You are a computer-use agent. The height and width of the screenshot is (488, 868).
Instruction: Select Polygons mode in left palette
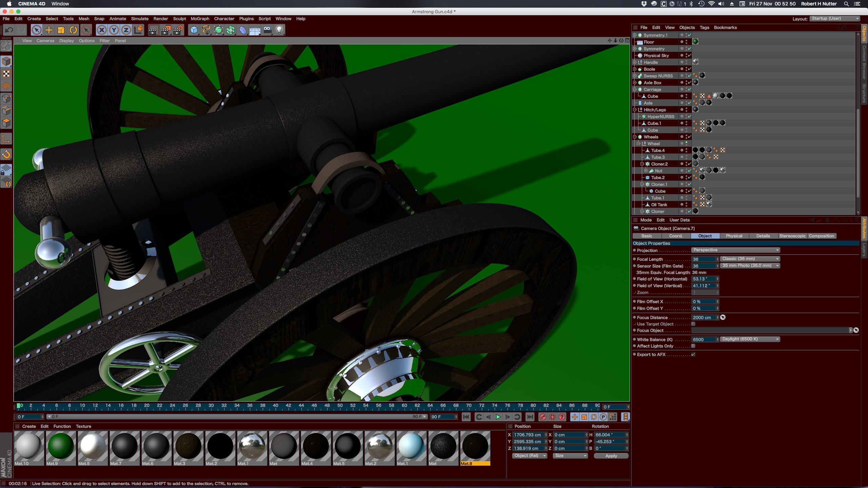click(6, 123)
